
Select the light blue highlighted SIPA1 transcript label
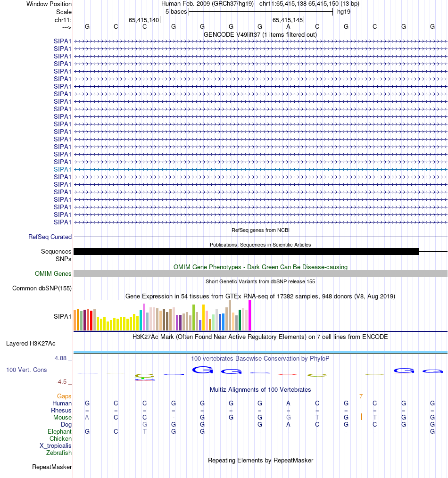[x=62, y=170]
